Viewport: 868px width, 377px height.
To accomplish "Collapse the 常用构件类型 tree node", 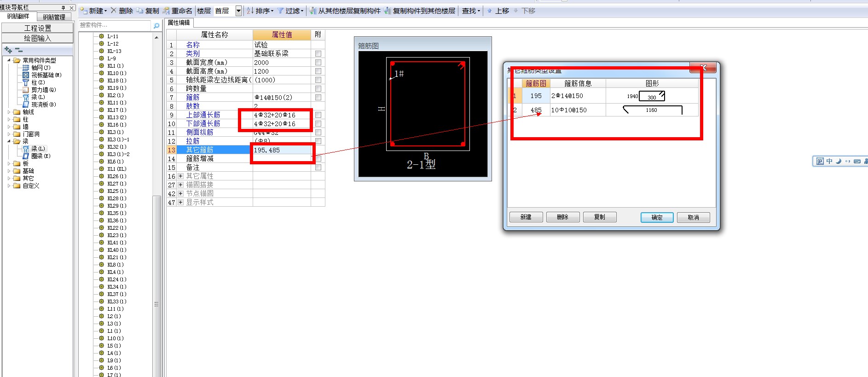I will coord(9,60).
